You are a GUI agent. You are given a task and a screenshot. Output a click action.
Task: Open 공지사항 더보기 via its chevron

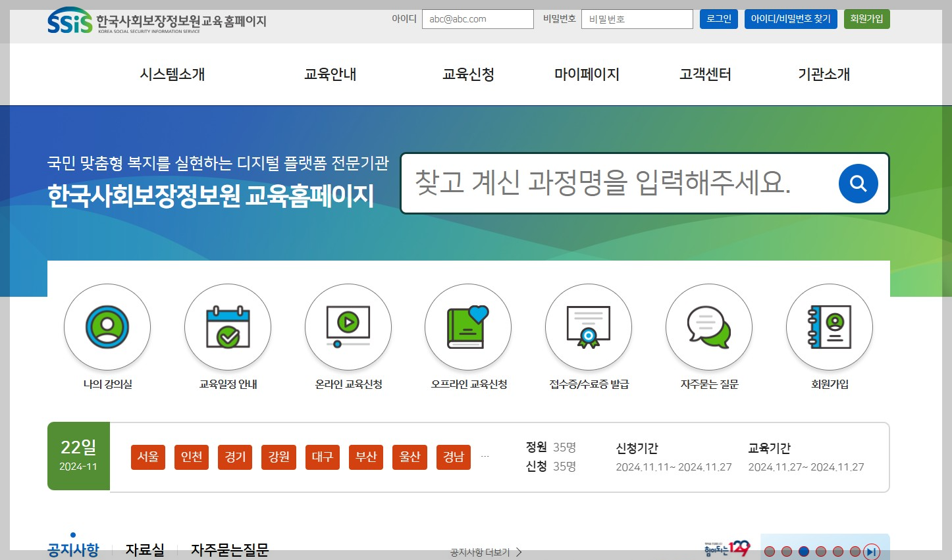click(x=518, y=552)
